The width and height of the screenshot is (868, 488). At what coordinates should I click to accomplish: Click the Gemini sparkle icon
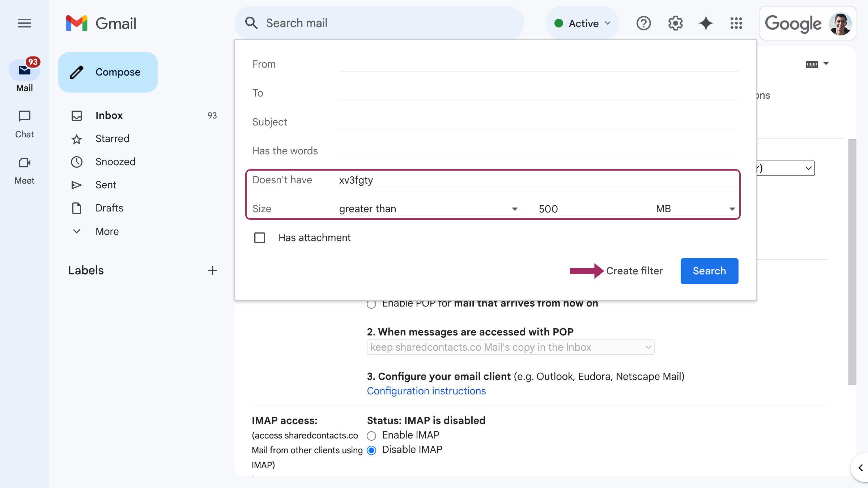click(706, 23)
